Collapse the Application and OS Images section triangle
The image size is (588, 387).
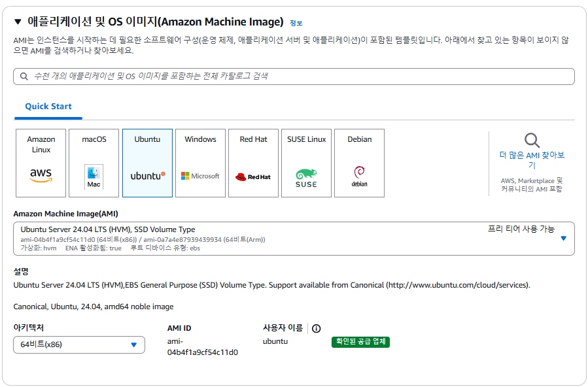(18, 22)
